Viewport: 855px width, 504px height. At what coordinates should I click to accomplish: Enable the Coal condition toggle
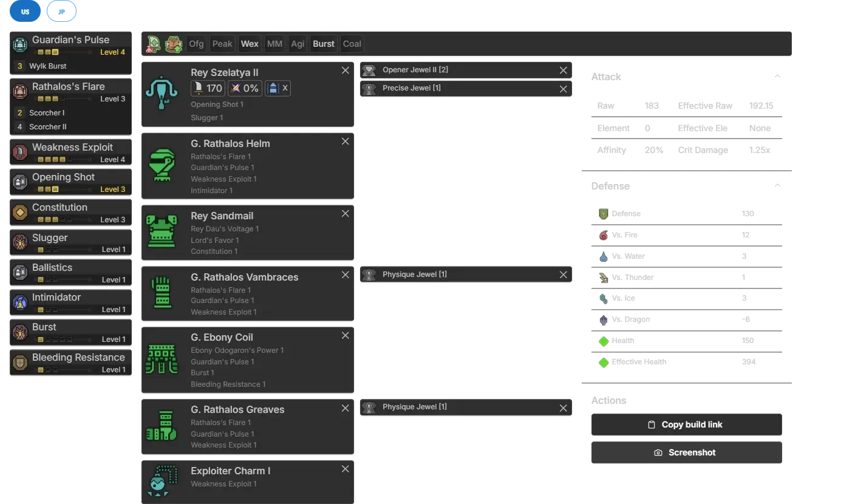click(x=352, y=44)
